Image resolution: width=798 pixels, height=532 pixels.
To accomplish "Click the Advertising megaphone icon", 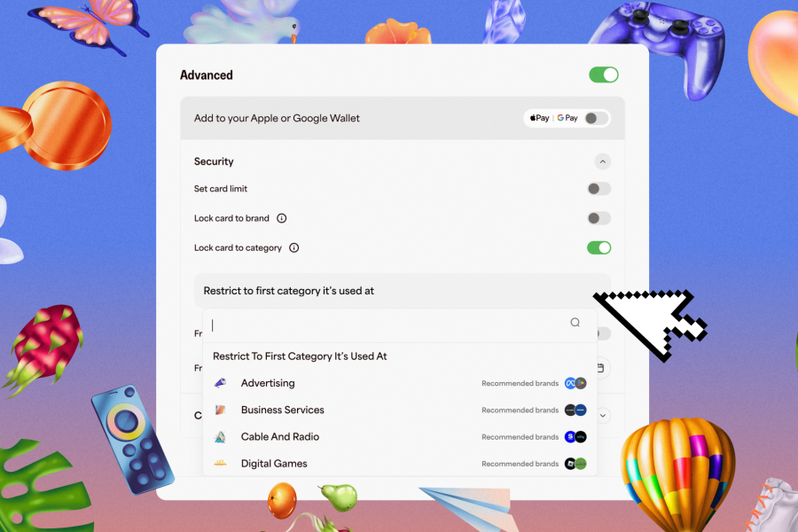I will 221,383.
